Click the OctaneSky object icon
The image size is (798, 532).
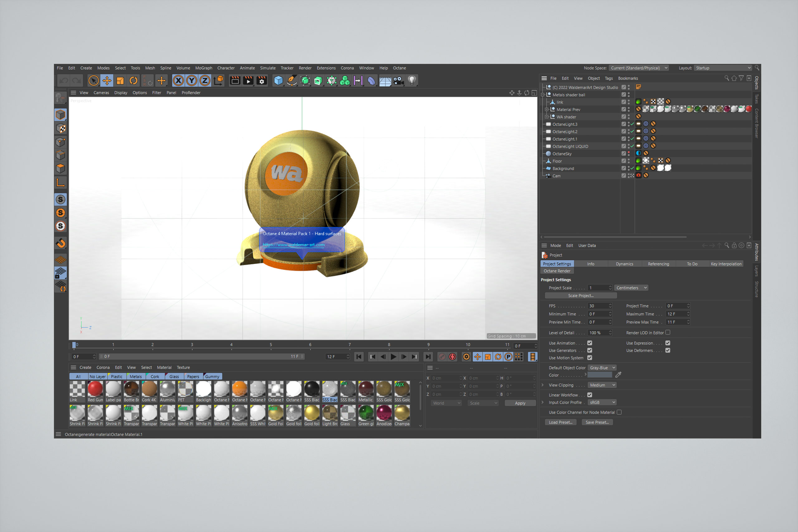(549, 154)
